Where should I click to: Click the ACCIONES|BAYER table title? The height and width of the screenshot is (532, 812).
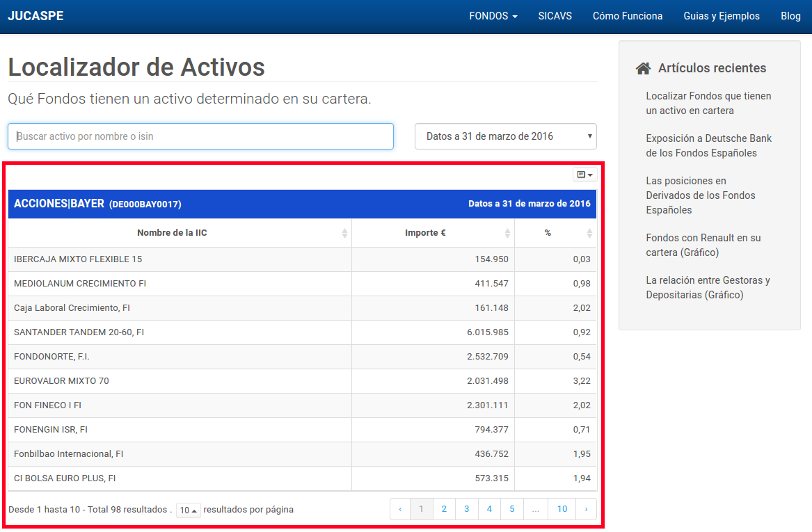pos(59,204)
